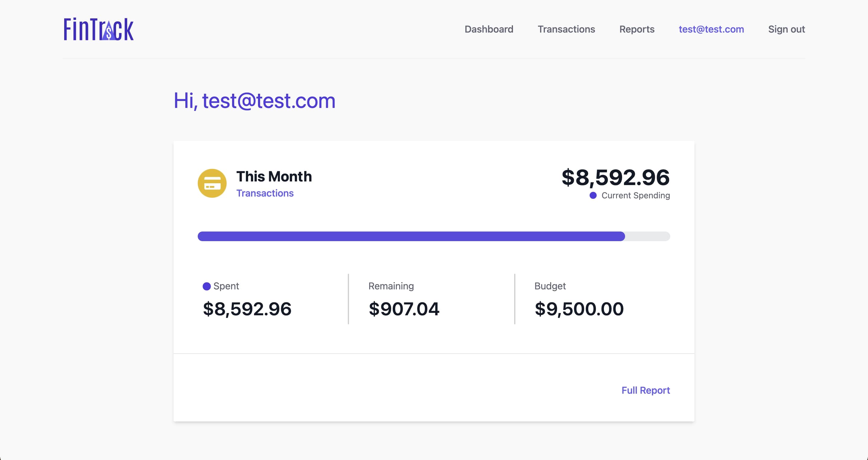This screenshot has width=868, height=460.
Task: Go to Transactions in the top navigation
Action: tap(566, 29)
